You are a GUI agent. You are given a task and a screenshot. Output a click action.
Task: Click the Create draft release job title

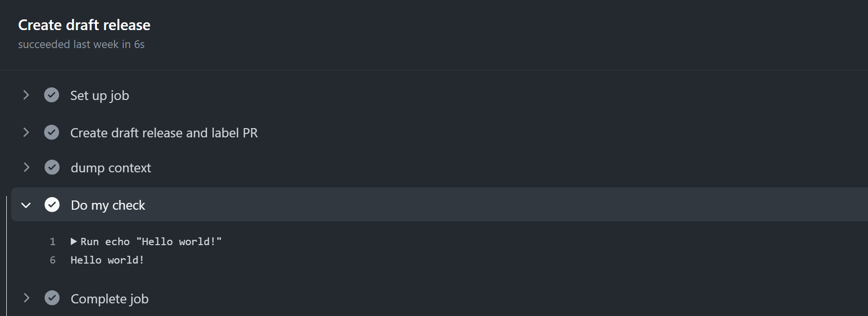tap(84, 24)
